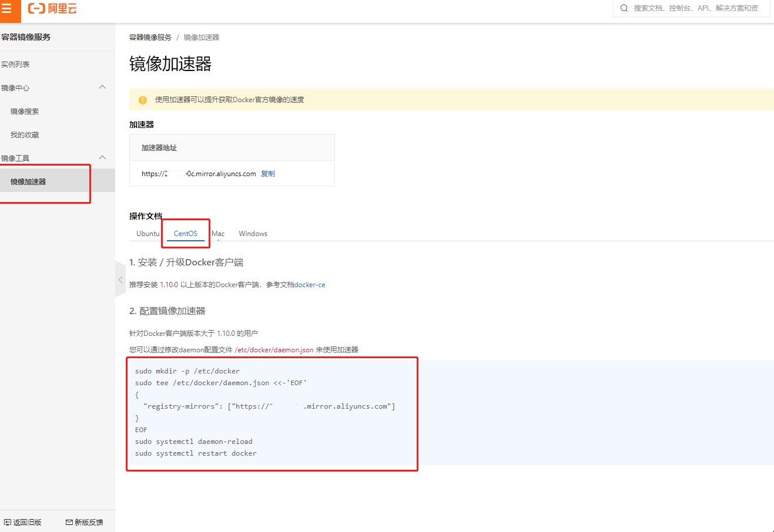This screenshot has height=532, width=774.
Task: Click the orange info icon in notice banner
Action: 142,100
